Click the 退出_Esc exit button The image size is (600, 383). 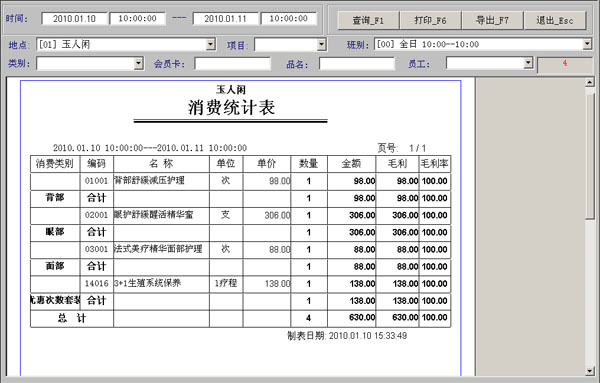(x=554, y=20)
